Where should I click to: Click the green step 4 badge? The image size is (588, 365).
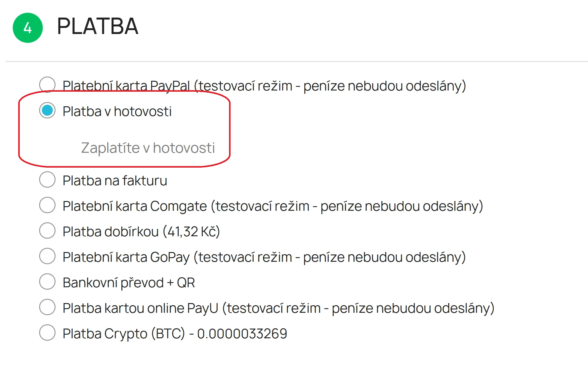click(28, 28)
